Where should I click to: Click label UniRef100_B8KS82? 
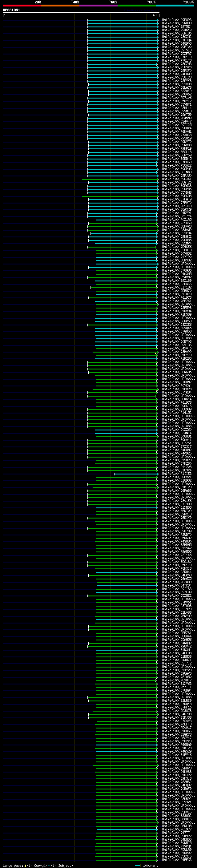click(x=177, y=260)
